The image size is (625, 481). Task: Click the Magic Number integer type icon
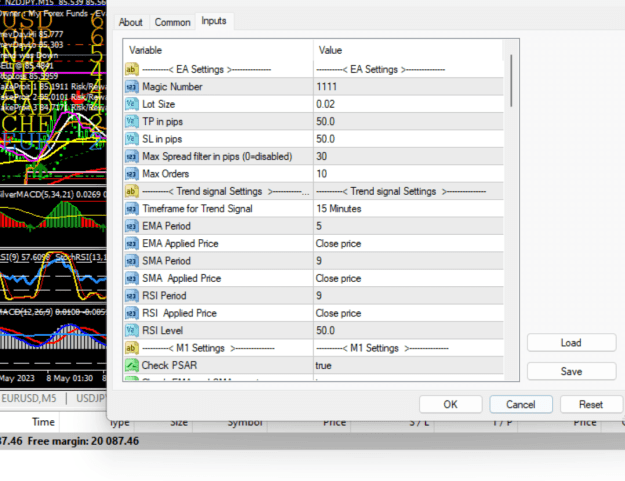(132, 87)
